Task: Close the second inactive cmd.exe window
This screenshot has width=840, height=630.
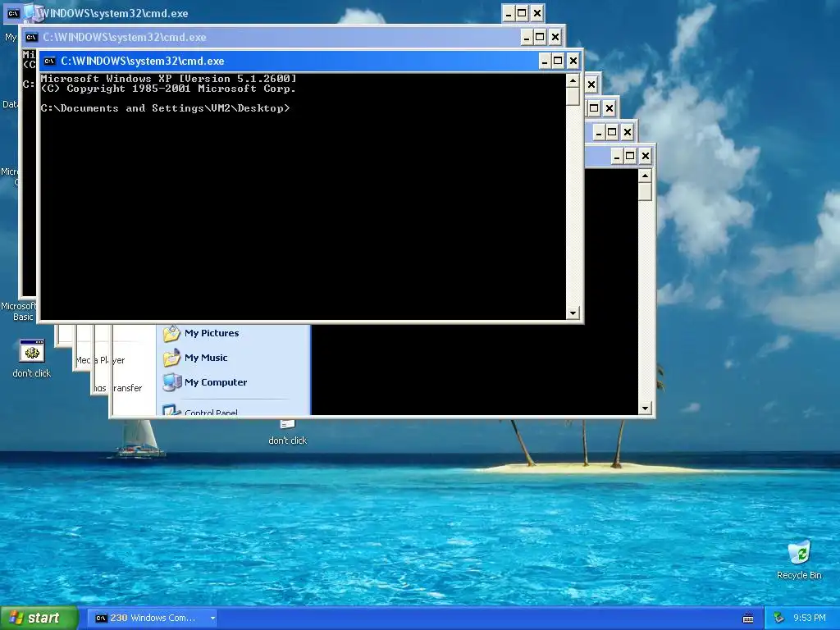Action: tap(555, 38)
